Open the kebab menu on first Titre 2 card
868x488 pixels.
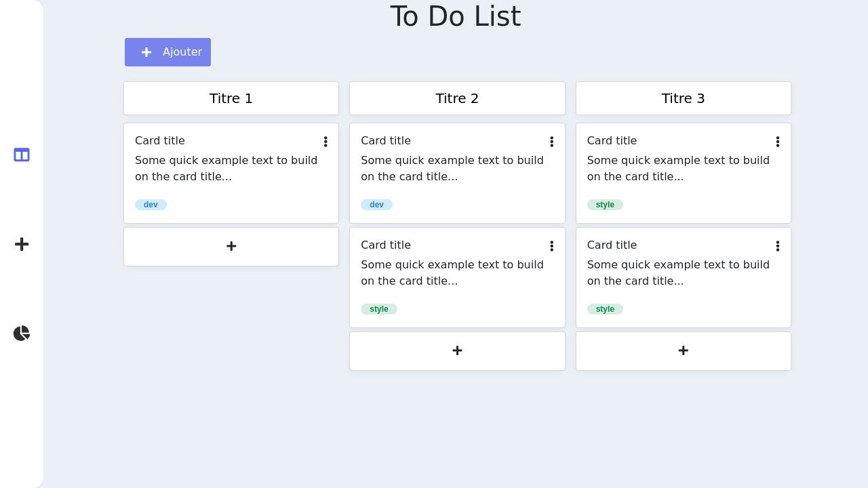tap(551, 142)
